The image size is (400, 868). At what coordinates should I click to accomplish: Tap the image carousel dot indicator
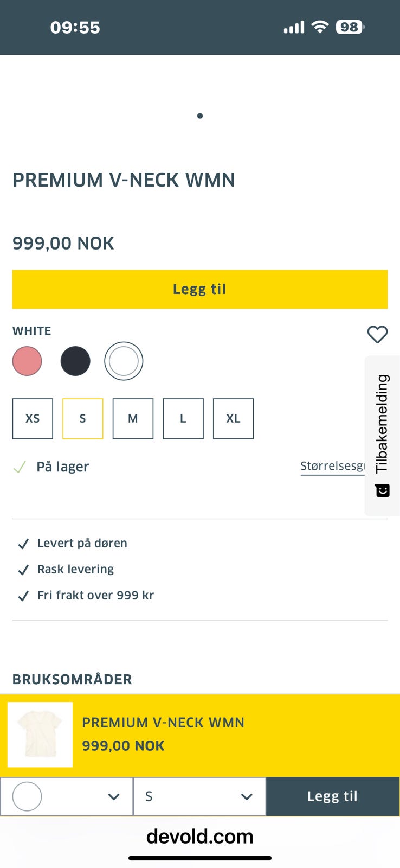coord(200,116)
